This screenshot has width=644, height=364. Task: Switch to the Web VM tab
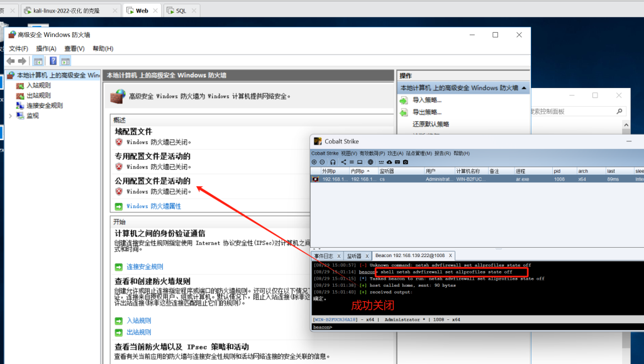click(x=142, y=11)
